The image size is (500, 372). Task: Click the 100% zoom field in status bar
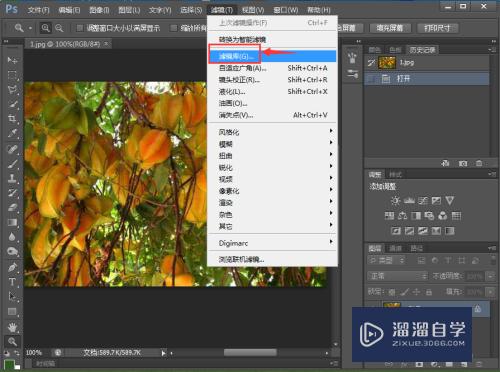pyautogui.click(x=34, y=352)
